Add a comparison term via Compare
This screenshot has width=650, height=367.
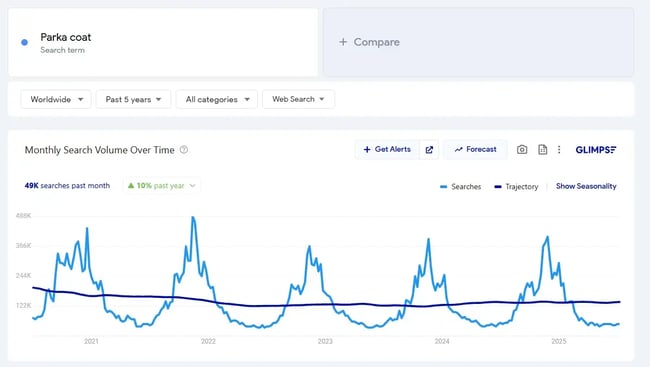click(478, 42)
